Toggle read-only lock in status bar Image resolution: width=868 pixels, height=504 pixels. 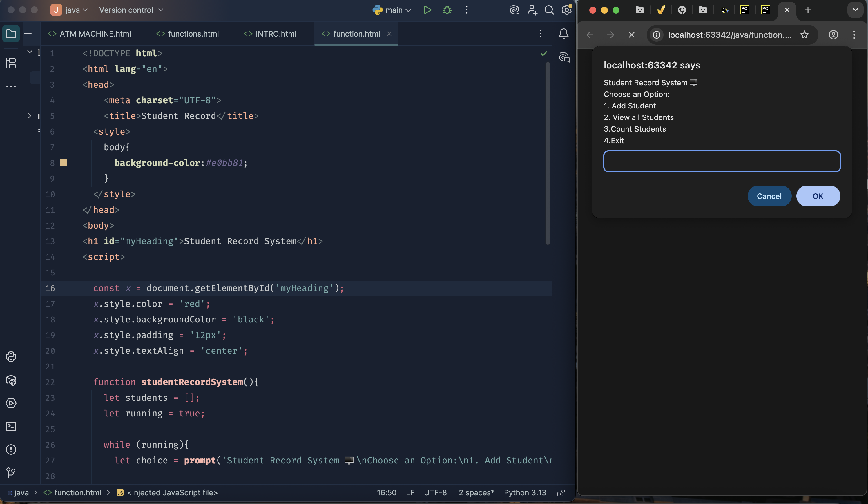click(561, 493)
